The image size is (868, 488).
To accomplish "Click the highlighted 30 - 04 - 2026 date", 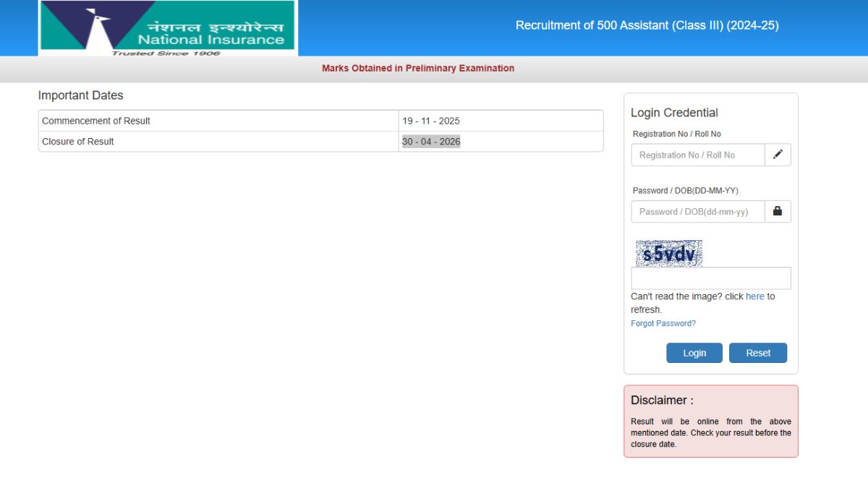I will 431,142.
